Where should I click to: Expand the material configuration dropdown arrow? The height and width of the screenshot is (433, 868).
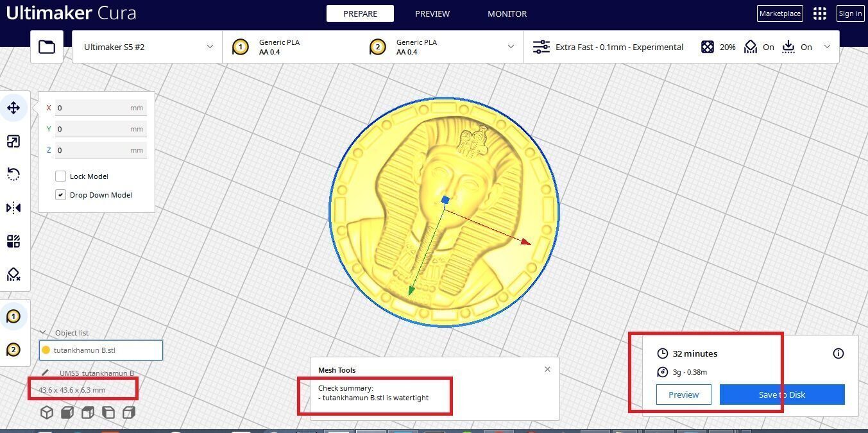click(511, 47)
